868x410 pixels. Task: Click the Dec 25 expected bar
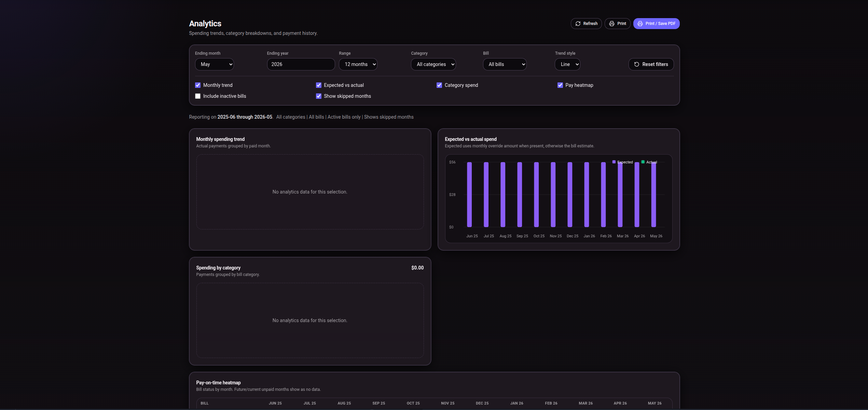click(x=570, y=194)
